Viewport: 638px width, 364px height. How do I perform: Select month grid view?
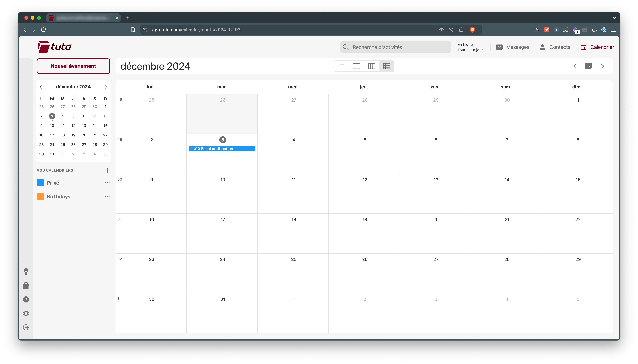tap(387, 66)
